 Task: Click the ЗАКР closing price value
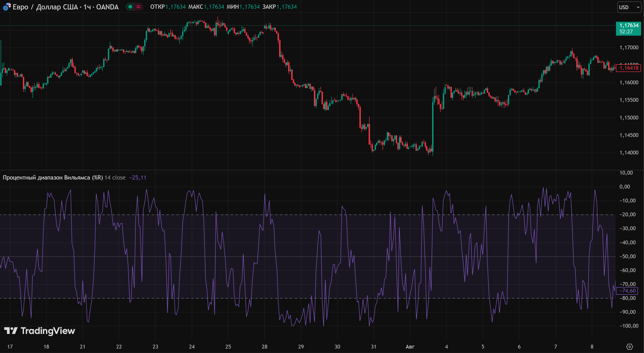pyautogui.click(x=287, y=7)
